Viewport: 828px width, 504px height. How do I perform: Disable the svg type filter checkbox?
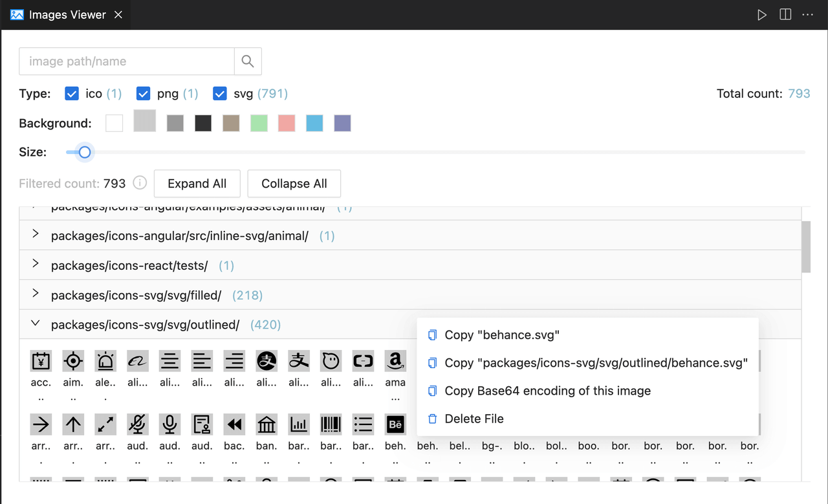220,94
